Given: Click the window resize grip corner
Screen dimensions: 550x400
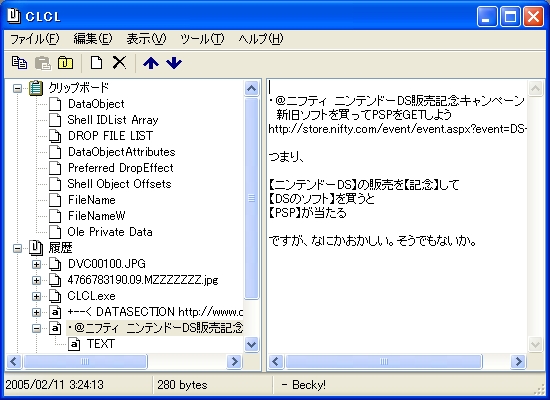Looking at the screenshot, I should [538, 389].
